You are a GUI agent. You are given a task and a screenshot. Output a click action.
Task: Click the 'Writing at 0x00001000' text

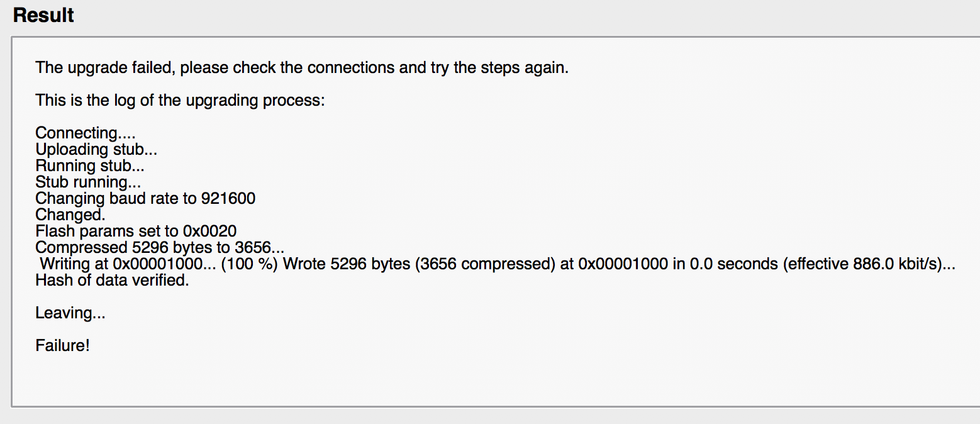tap(128, 264)
